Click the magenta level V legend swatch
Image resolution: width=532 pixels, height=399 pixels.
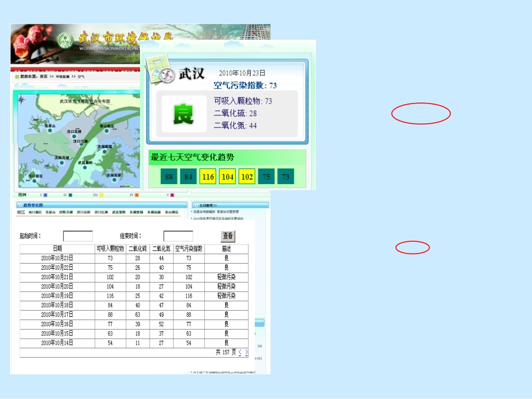pos(172,195)
